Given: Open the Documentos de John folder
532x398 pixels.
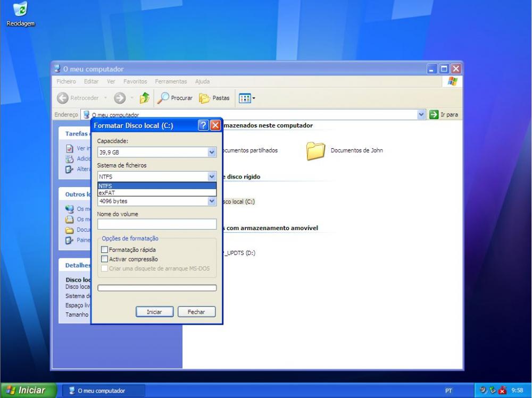Looking at the screenshot, I should (x=315, y=151).
